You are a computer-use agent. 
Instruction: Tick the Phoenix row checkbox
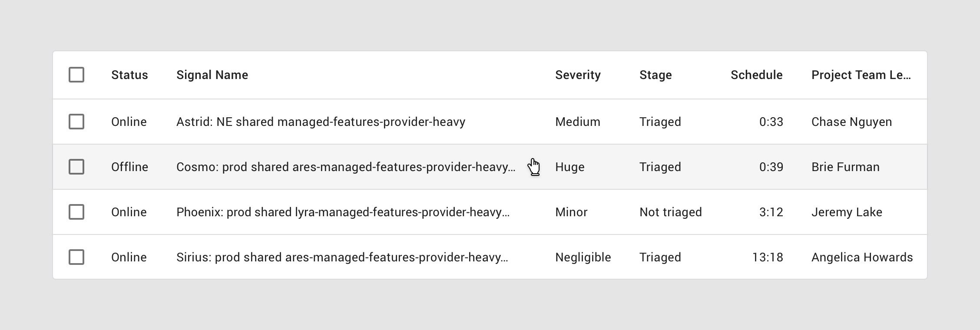[76, 212]
